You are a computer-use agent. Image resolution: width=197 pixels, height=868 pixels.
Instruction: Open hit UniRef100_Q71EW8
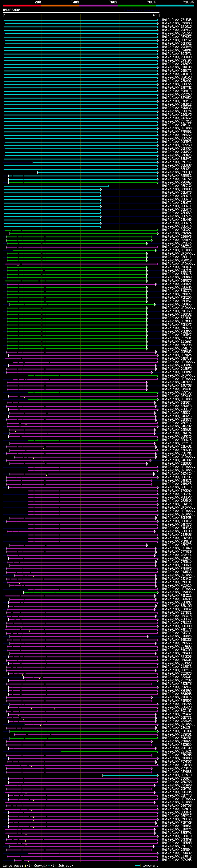coord(177,20)
